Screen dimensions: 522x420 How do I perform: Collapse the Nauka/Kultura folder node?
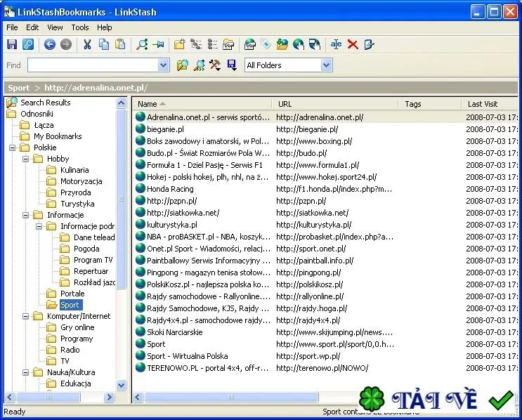coord(25,372)
